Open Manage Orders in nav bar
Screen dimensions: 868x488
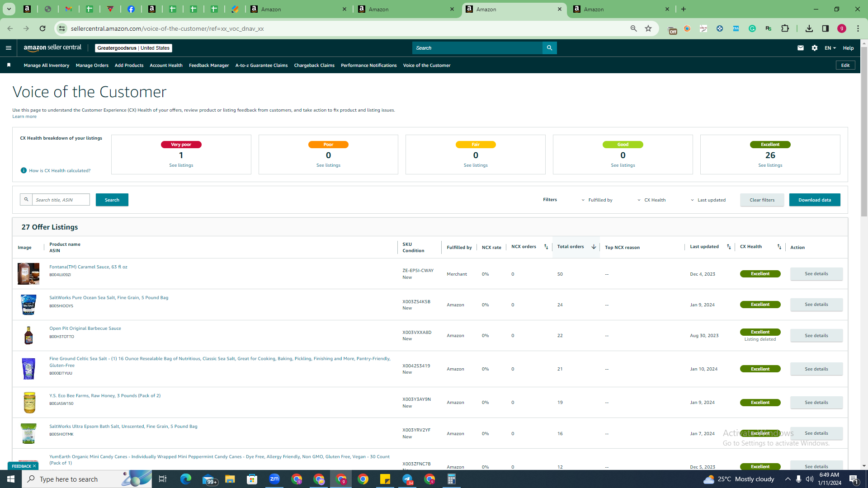pyautogui.click(x=92, y=65)
